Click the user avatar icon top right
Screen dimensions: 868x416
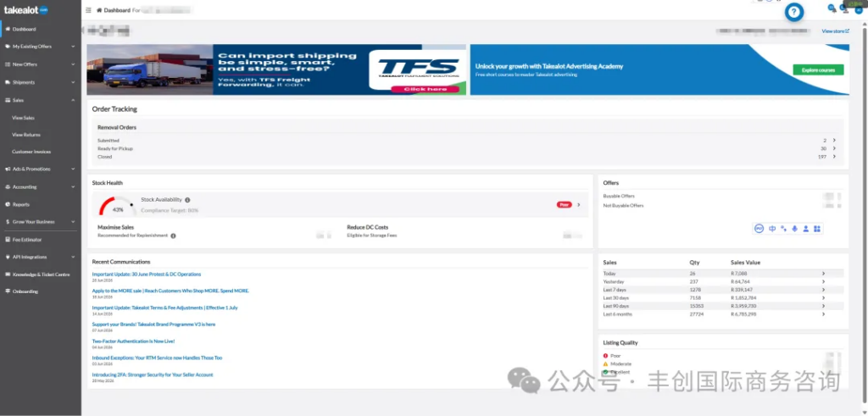click(859, 9)
